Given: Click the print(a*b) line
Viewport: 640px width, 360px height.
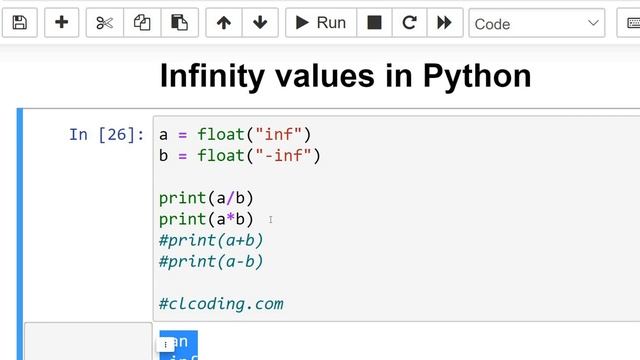Looking at the screenshot, I should (206, 219).
